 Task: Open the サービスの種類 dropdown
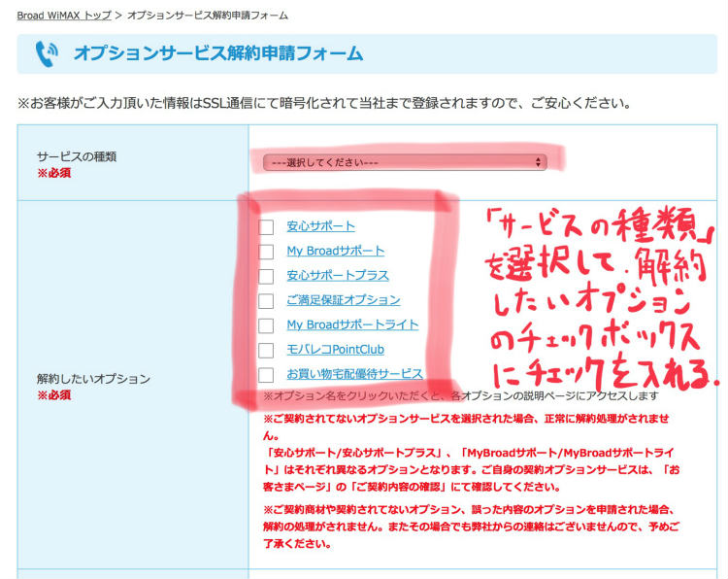405,162
